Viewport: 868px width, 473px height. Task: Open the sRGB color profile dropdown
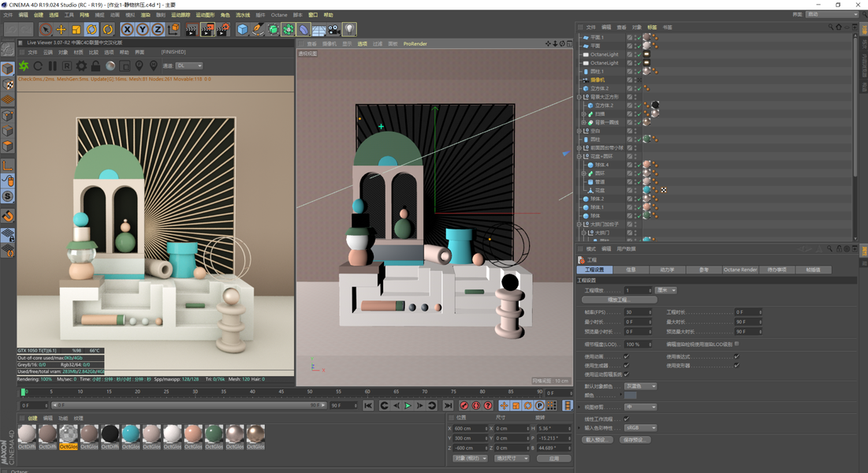coord(641,427)
